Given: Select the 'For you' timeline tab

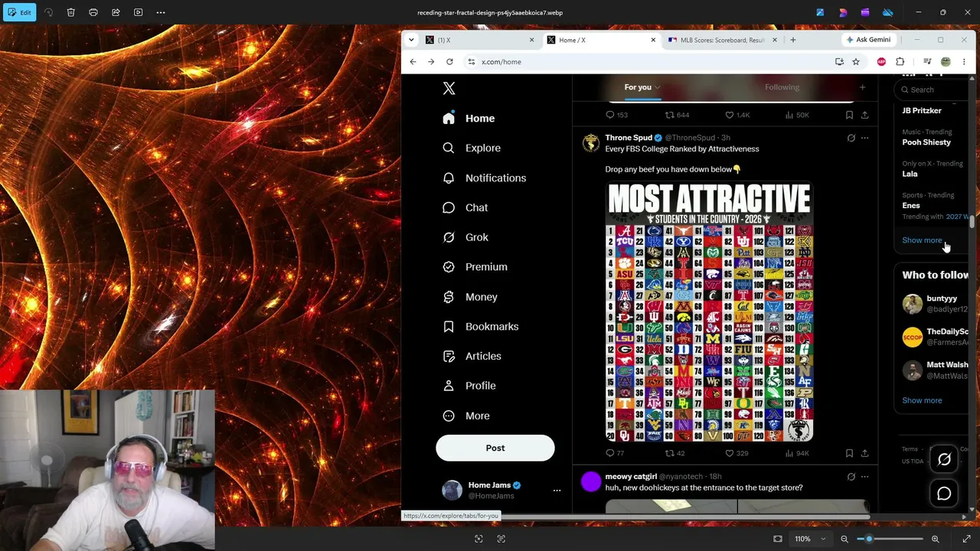Looking at the screenshot, I should coord(642,87).
